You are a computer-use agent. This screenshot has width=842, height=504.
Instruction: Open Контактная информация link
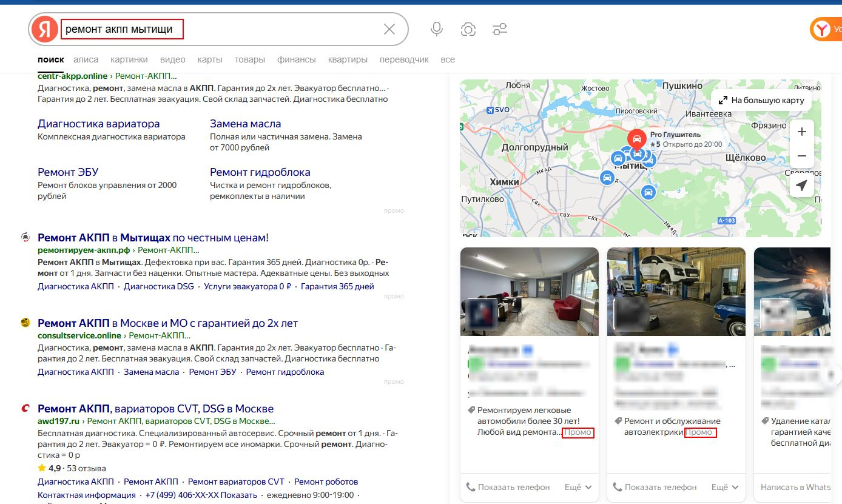87,495
